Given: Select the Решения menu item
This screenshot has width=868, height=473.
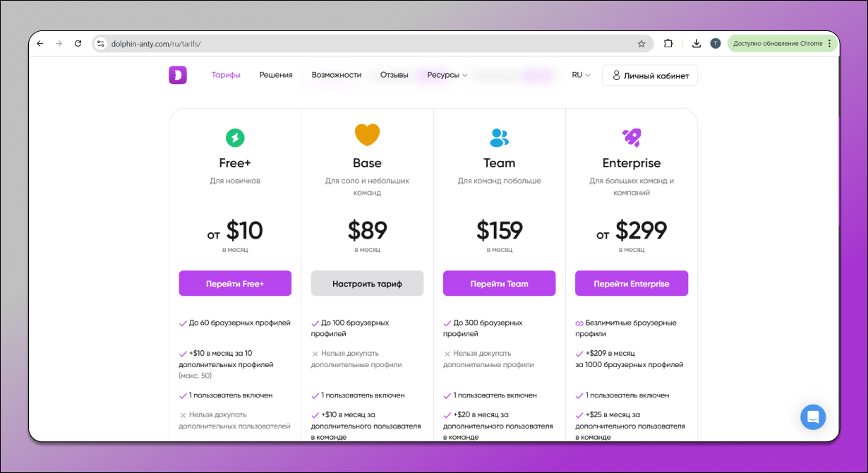Looking at the screenshot, I should (x=276, y=74).
